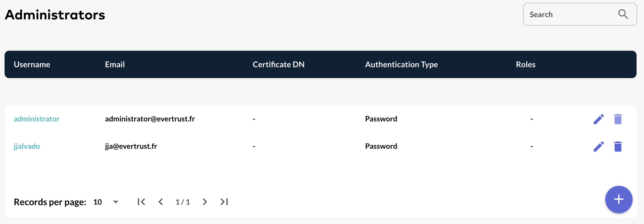This screenshot has height=224, width=644.
Task: Delete the jjalvado account using trash icon
Action: pyautogui.click(x=618, y=146)
